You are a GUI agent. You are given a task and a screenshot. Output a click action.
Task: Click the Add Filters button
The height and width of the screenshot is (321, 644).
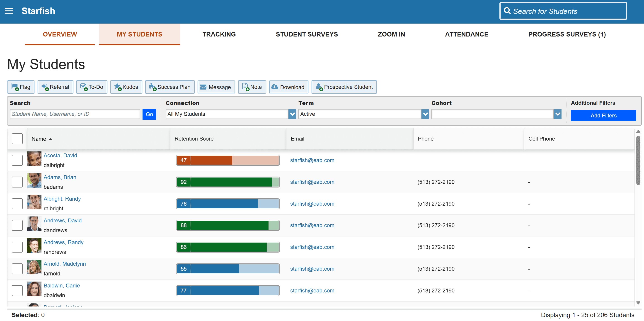[x=603, y=116]
